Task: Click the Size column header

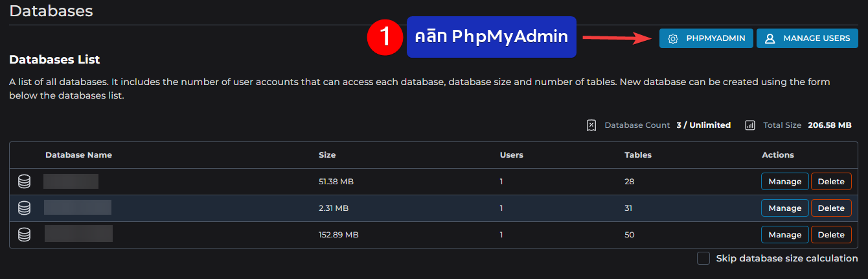Action: click(327, 155)
